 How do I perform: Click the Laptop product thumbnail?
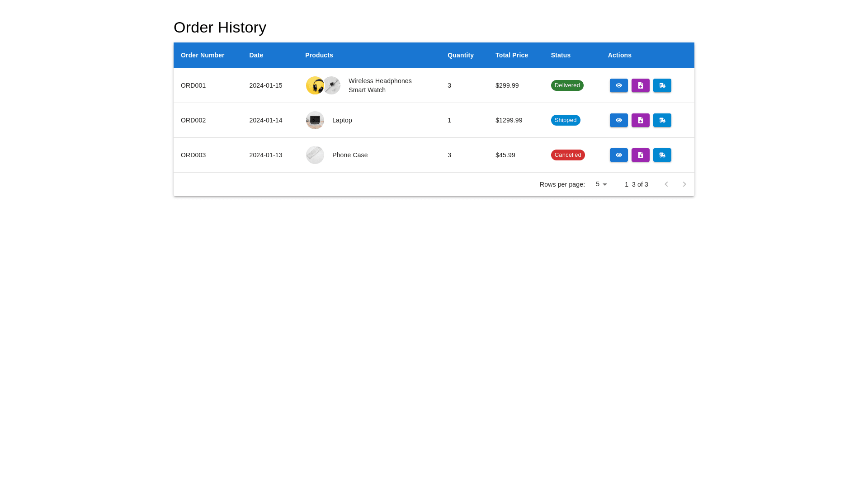pyautogui.click(x=315, y=120)
